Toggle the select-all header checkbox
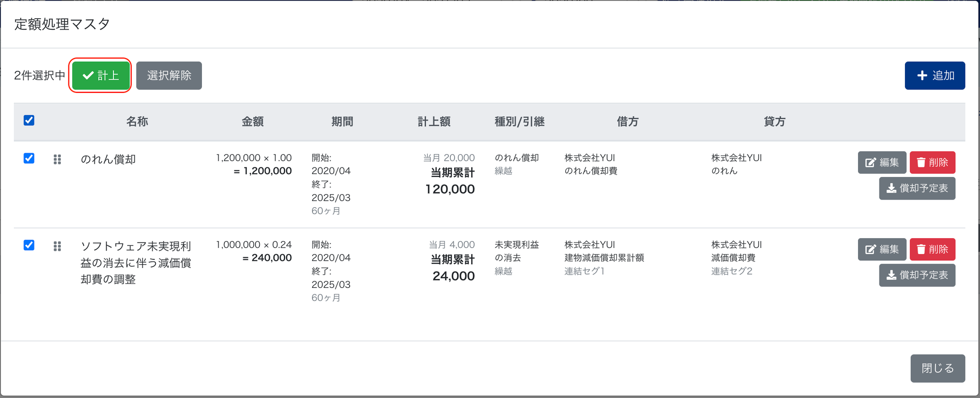The image size is (980, 398). [29, 120]
